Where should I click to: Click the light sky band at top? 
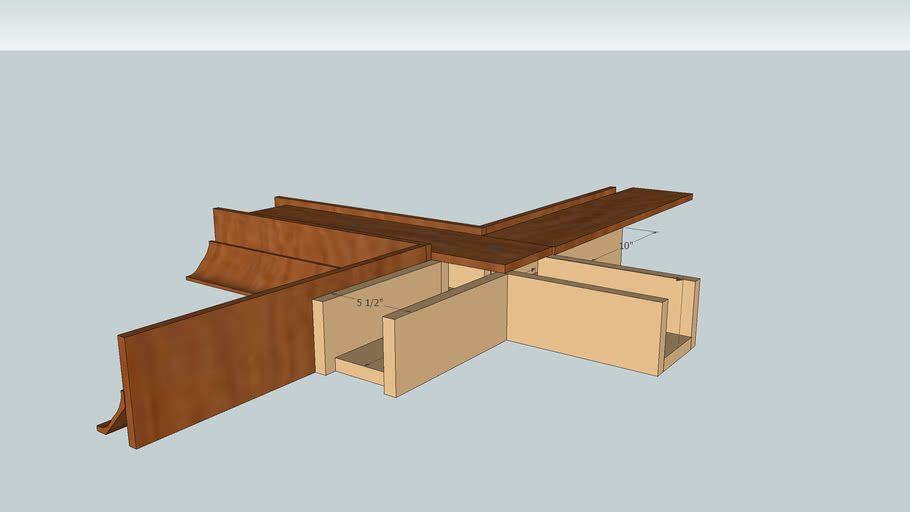tap(455, 25)
